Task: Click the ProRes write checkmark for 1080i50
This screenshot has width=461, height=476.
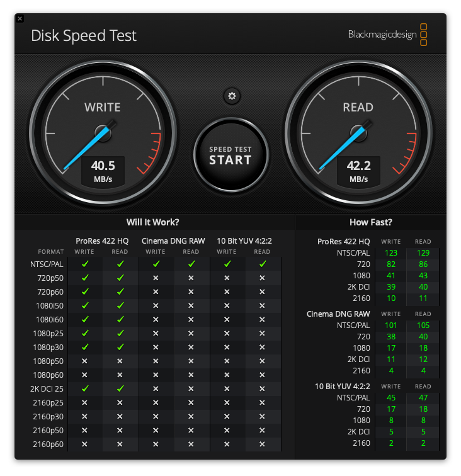Action: [x=85, y=305]
